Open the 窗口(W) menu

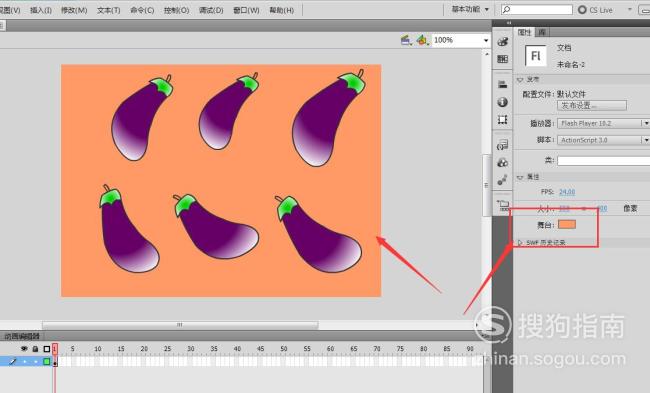246,10
